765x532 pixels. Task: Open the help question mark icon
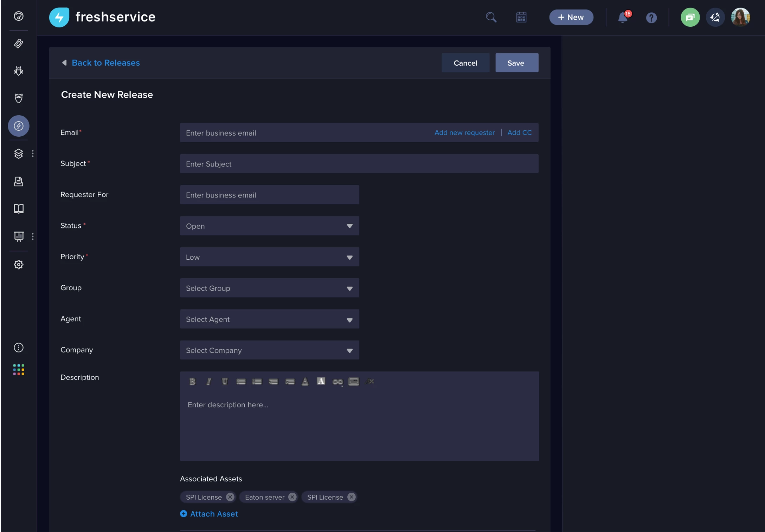(x=651, y=18)
